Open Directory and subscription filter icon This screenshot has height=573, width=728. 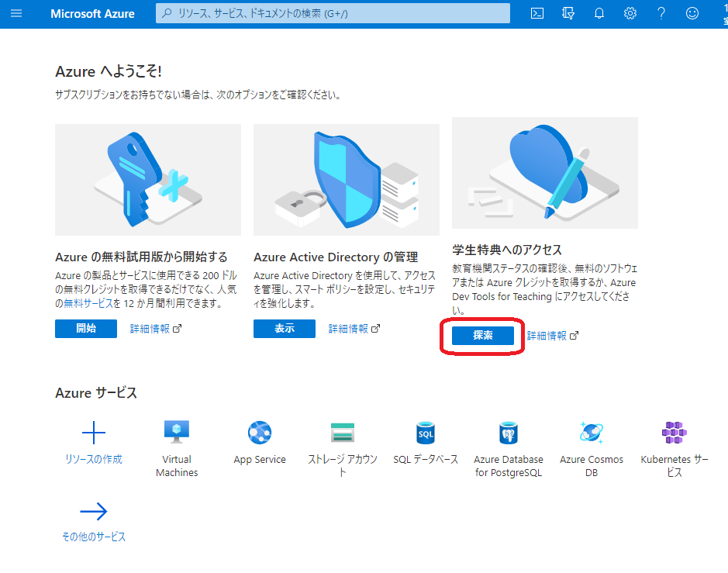coord(568,13)
